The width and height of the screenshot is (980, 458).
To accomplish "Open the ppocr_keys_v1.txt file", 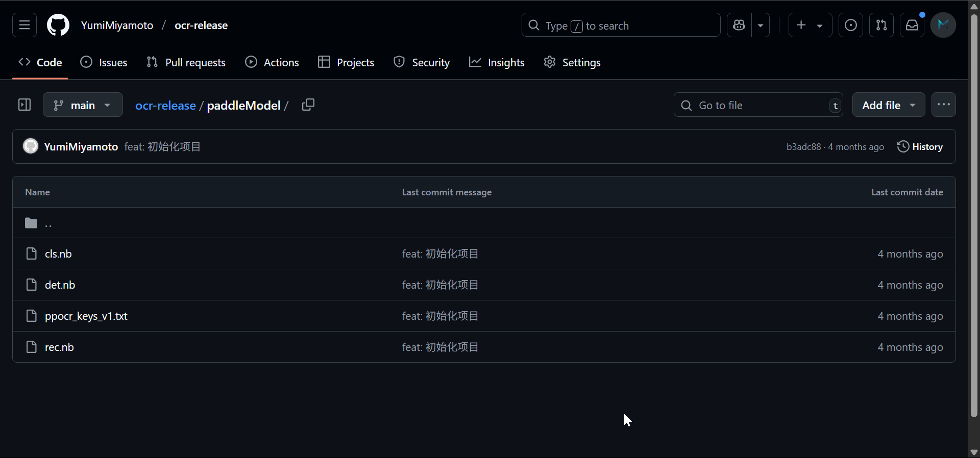I will (86, 316).
